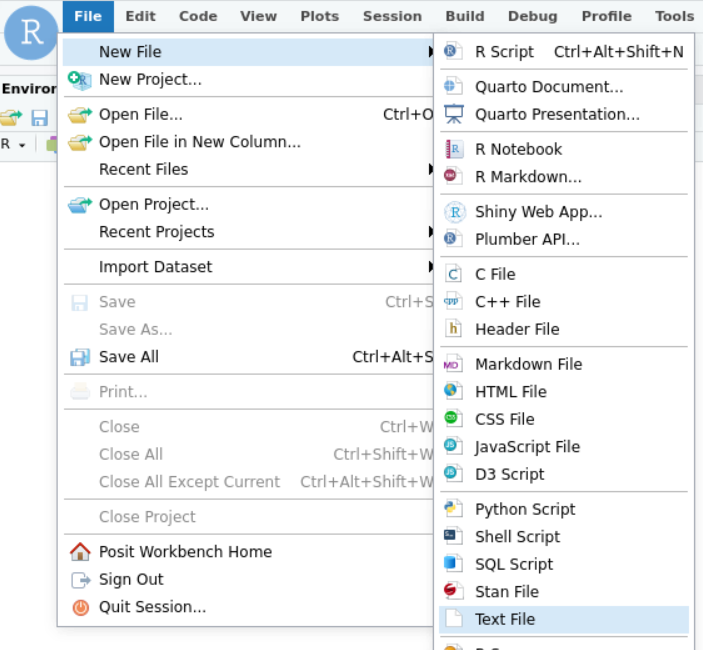Click the C++ File cpp icon
The height and width of the screenshot is (650, 703).
(453, 301)
